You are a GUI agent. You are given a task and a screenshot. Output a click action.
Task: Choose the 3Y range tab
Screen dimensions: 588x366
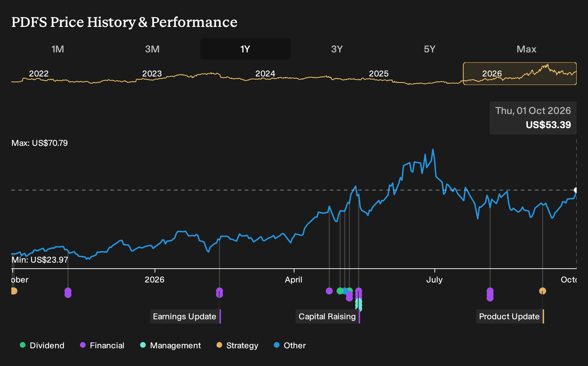coord(337,49)
